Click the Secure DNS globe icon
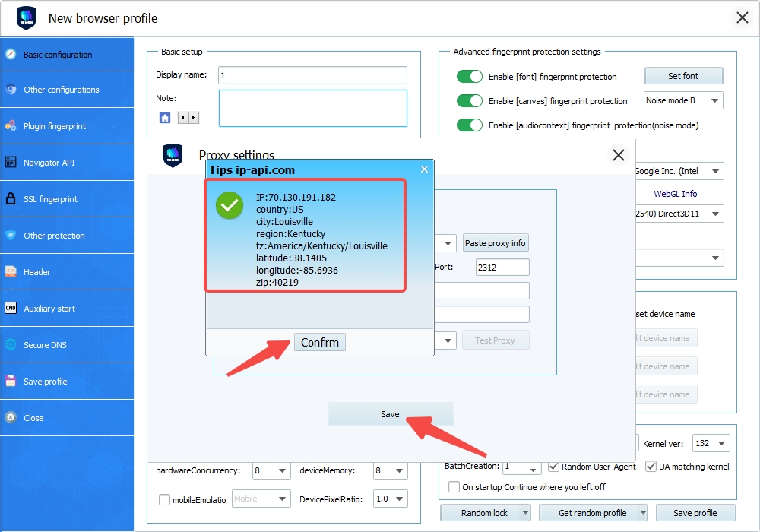The image size is (760, 532). click(x=11, y=345)
